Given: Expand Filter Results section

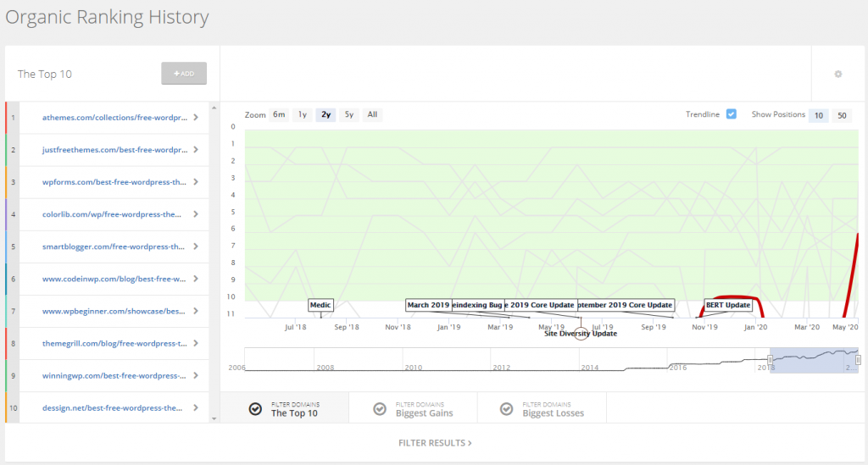Looking at the screenshot, I should 435,443.
